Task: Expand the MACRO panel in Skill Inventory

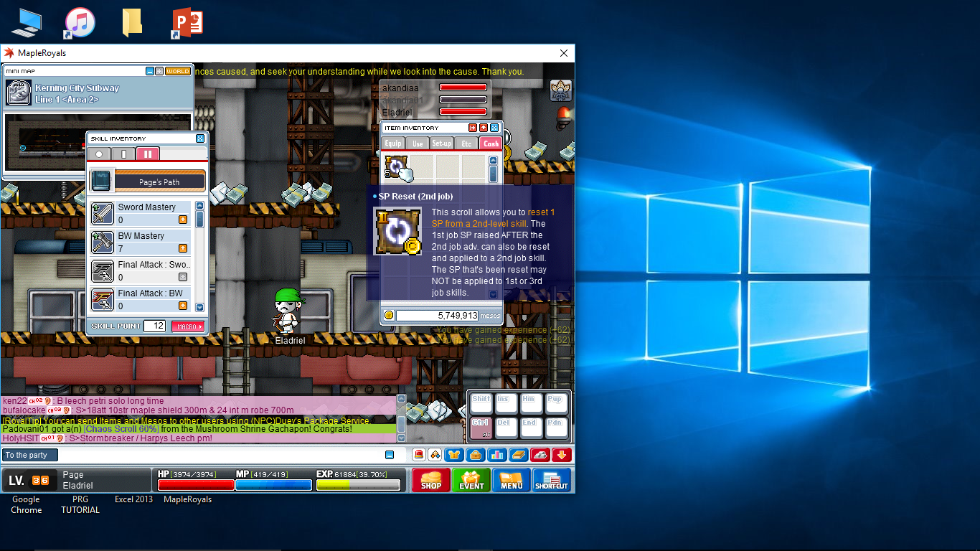Action: pos(188,326)
